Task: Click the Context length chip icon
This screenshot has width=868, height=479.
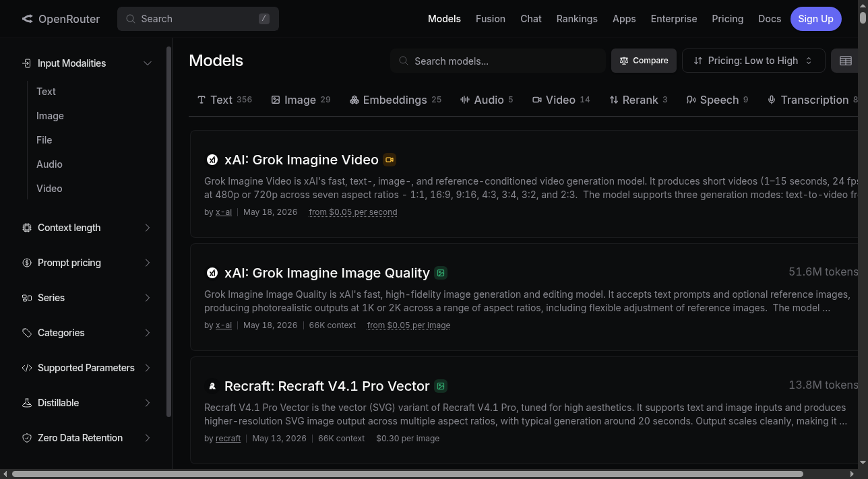Action: click(x=27, y=228)
